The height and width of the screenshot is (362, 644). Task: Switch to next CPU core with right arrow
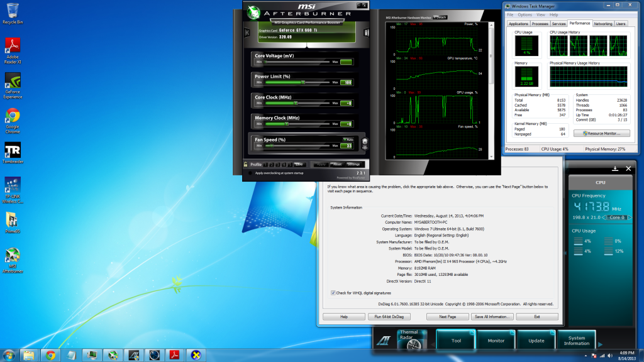pyautogui.click(x=629, y=217)
